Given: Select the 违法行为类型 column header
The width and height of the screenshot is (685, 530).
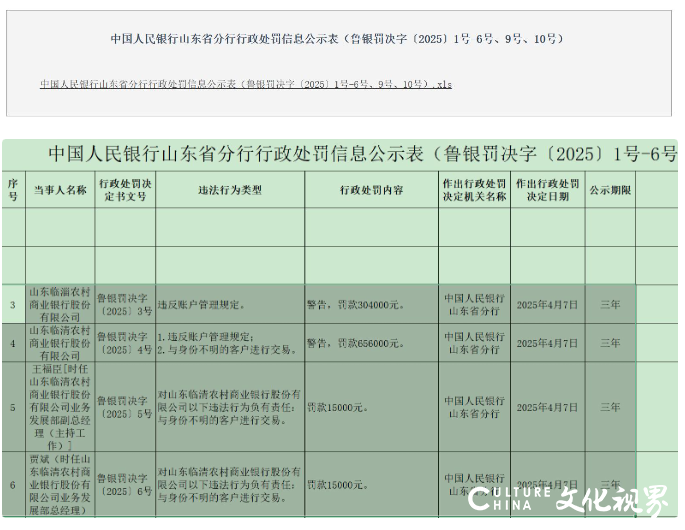Looking at the screenshot, I should pyautogui.click(x=230, y=190).
